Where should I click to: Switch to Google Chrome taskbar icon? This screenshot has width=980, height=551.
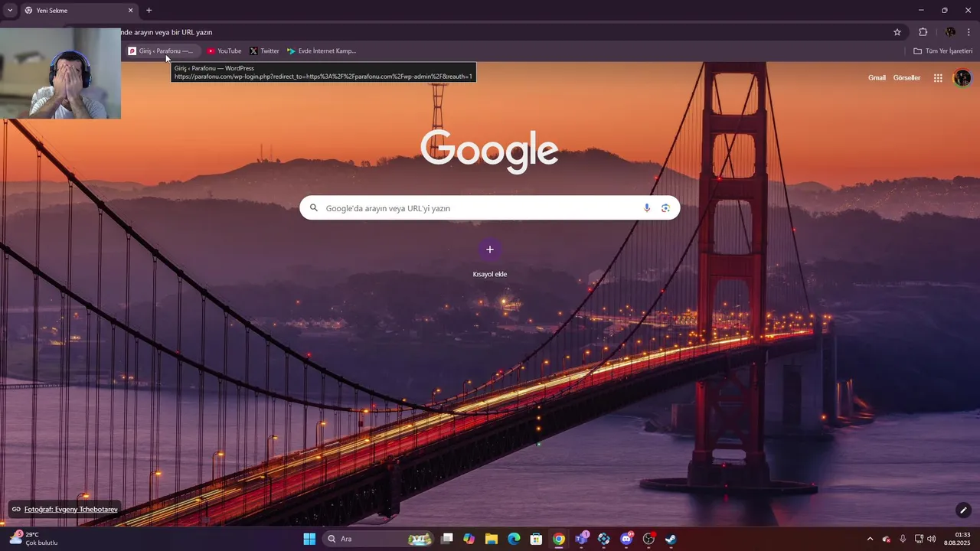tap(559, 539)
